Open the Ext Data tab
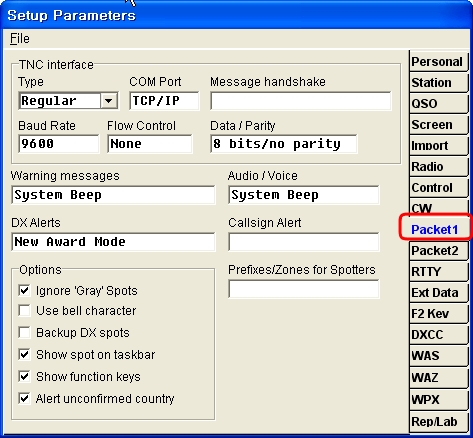This screenshot has width=473, height=438. click(x=438, y=293)
